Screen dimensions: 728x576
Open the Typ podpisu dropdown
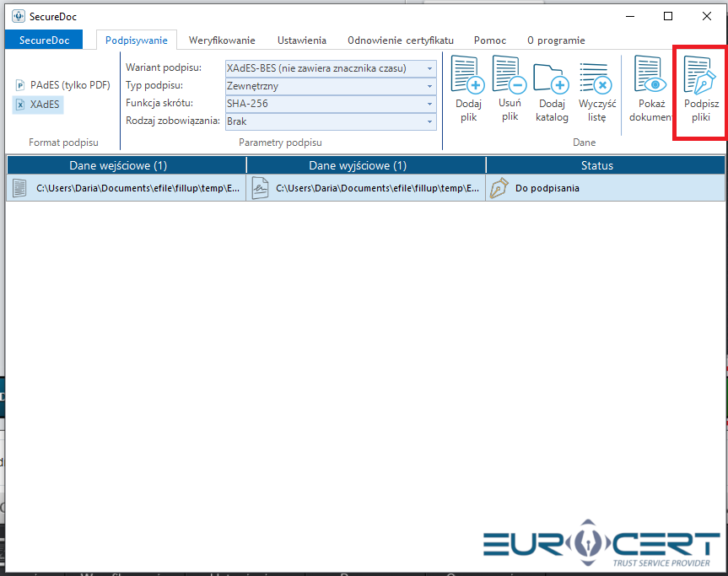pos(331,86)
